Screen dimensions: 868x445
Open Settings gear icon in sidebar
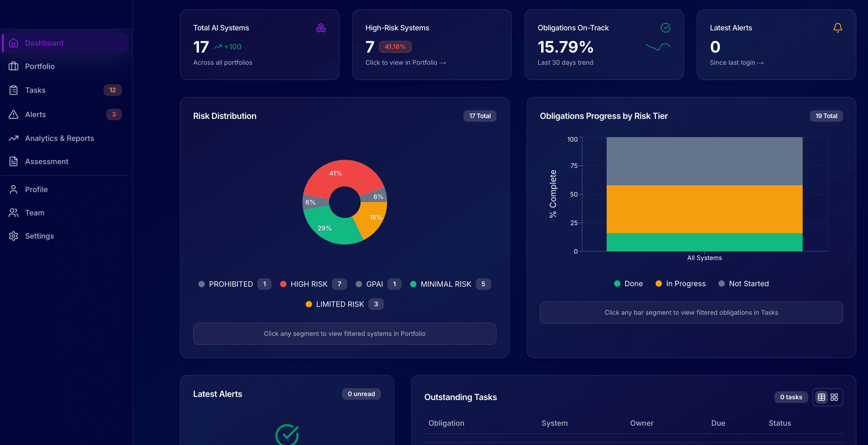13,236
